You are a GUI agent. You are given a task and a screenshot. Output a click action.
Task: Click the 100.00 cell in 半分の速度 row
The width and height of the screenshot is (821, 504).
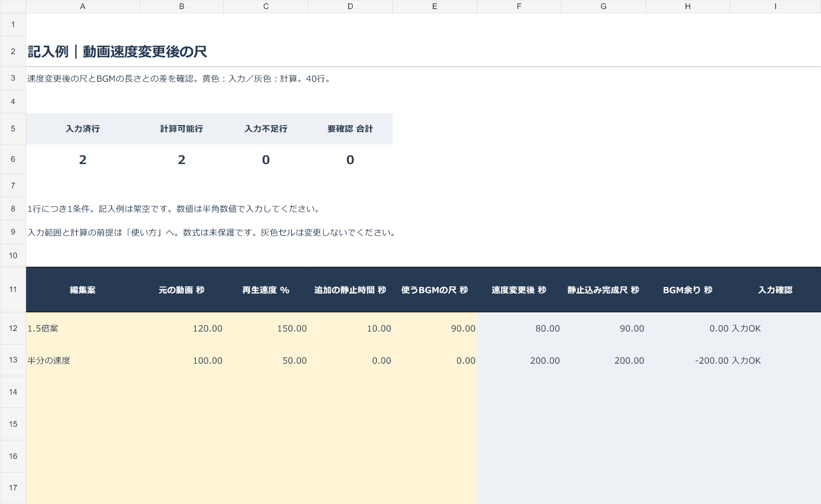(181, 360)
